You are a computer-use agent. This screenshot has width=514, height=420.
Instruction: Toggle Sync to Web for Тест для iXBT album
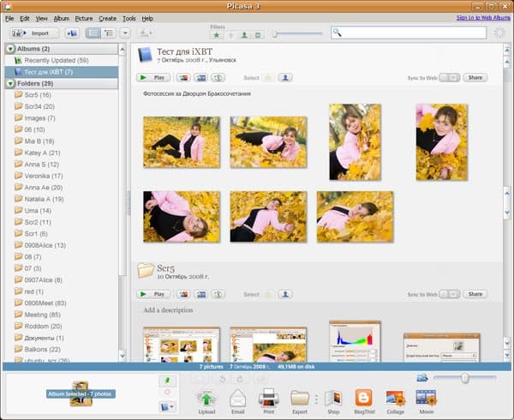[x=450, y=78]
